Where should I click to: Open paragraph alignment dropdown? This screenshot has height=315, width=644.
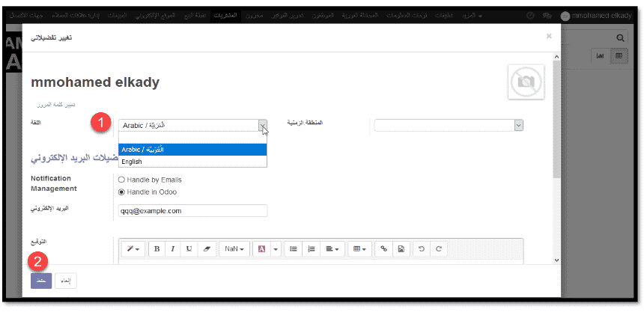(x=332, y=249)
